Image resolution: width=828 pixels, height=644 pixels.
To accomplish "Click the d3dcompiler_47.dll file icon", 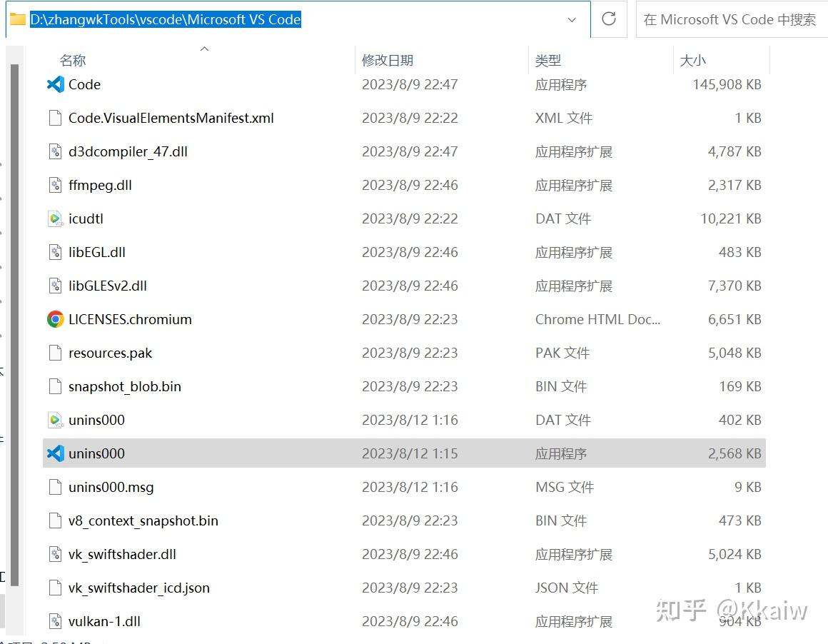I will 55,151.
